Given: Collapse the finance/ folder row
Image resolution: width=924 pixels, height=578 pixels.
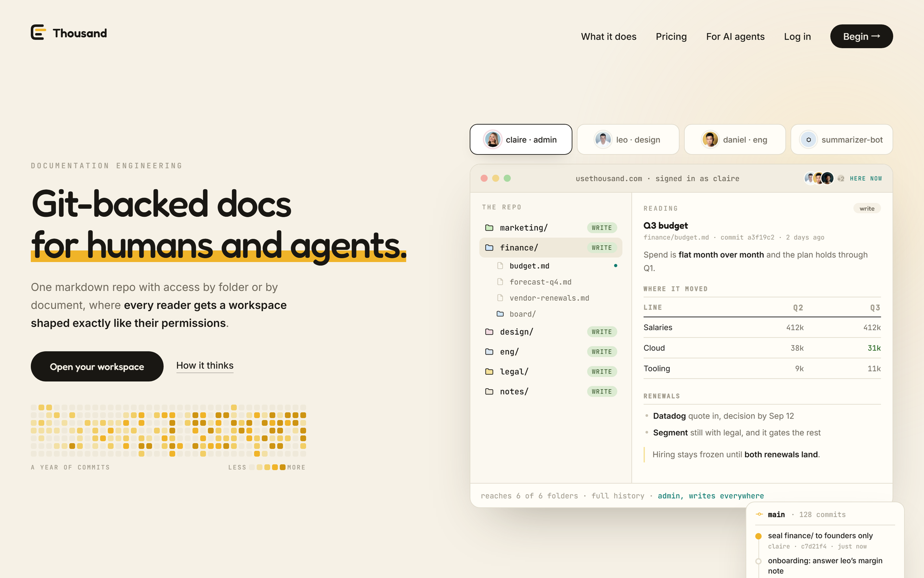Looking at the screenshot, I should click(551, 248).
